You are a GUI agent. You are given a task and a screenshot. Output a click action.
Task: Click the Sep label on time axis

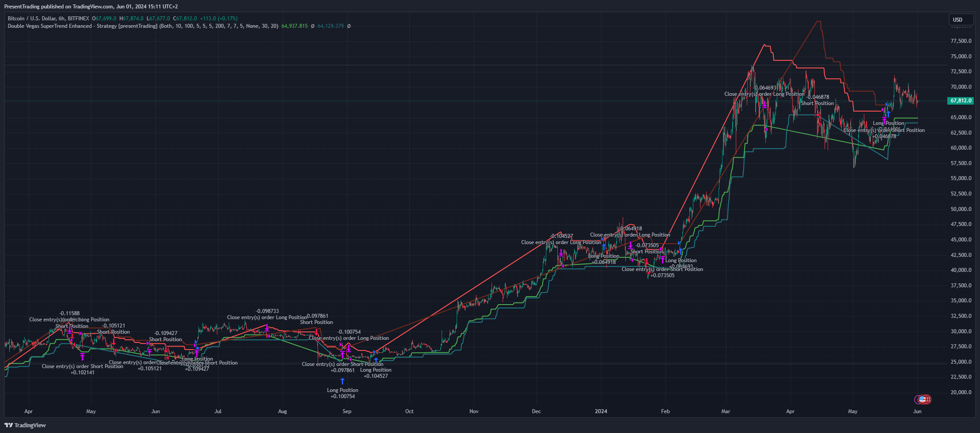pyautogui.click(x=347, y=411)
